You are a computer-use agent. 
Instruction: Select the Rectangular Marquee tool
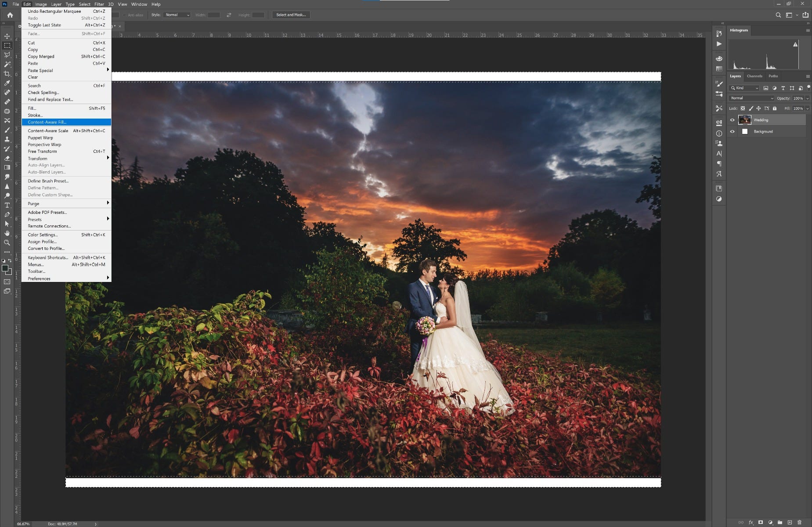(7, 46)
